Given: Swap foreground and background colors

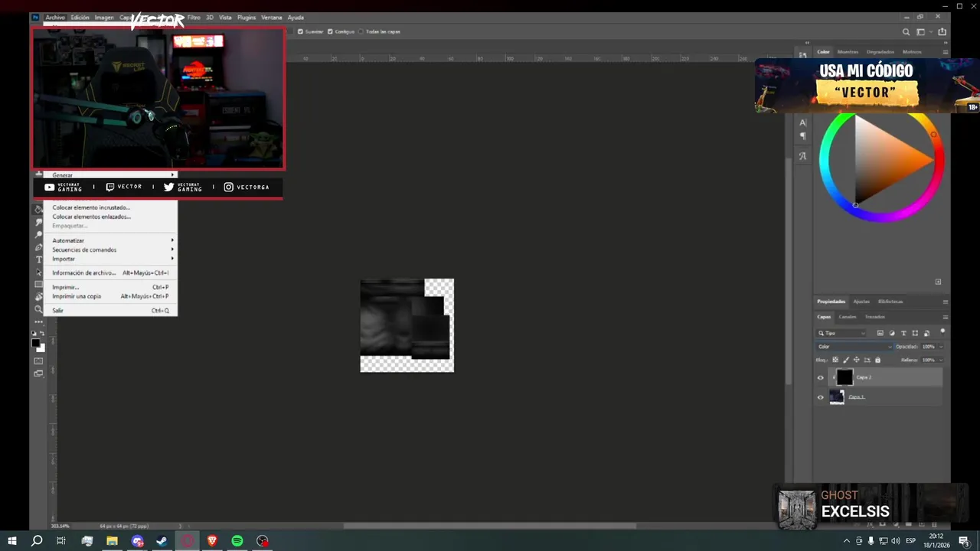Looking at the screenshot, I should click(42, 333).
